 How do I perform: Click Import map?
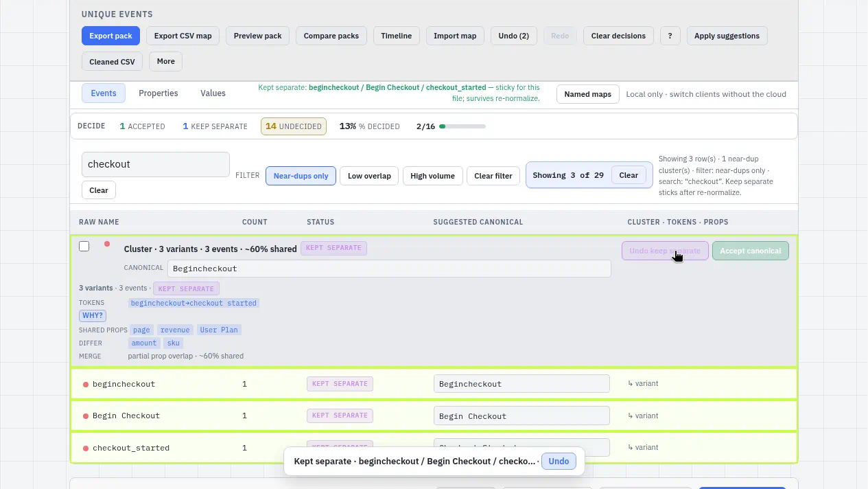pos(455,36)
